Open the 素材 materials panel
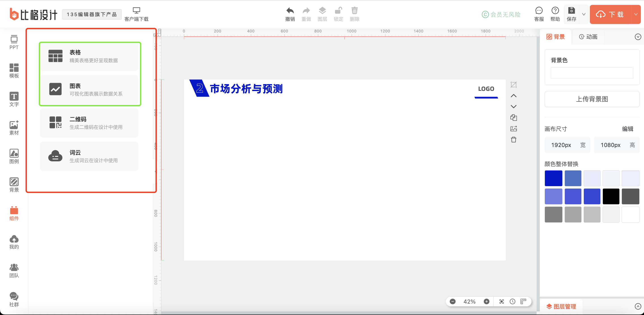The height and width of the screenshot is (315, 644). [14, 128]
